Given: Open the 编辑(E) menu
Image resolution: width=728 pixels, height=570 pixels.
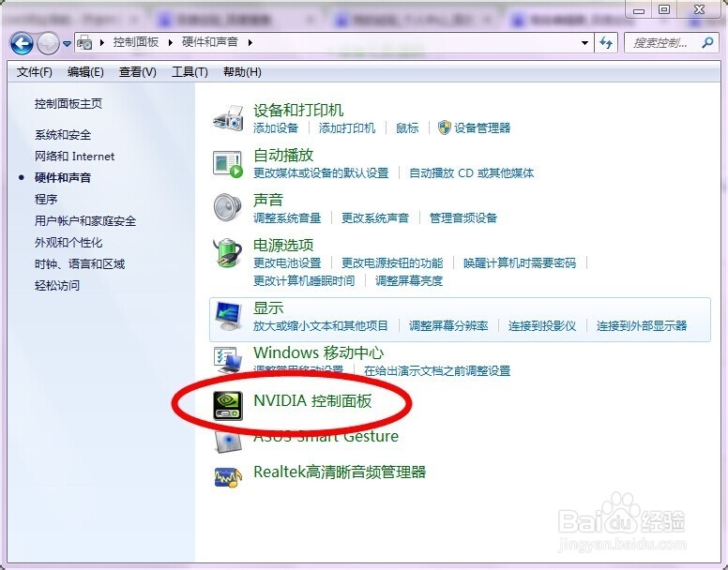Looking at the screenshot, I should [x=85, y=72].
